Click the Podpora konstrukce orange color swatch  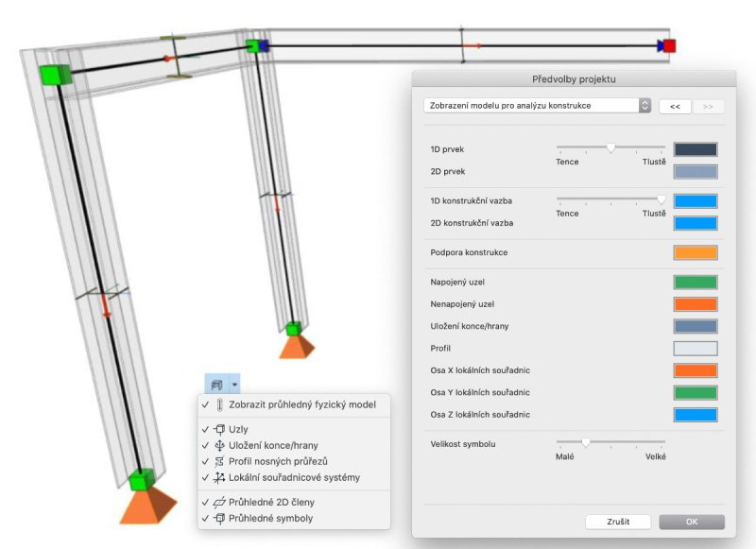(x=696, y=252)
